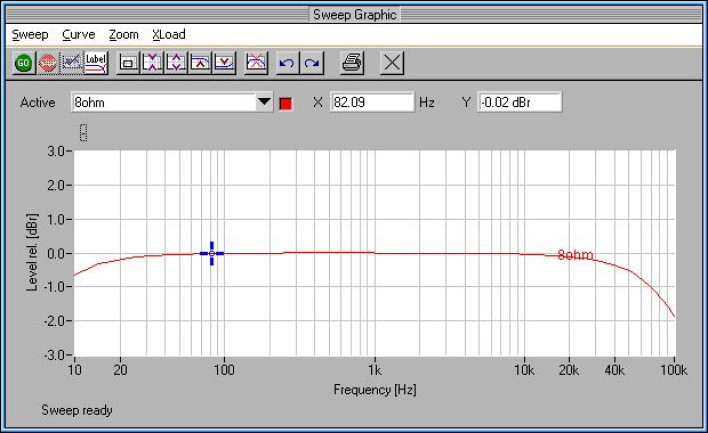Open the Curve menu
This screenshot has width=708, height=433.
[x=78, y=34]
